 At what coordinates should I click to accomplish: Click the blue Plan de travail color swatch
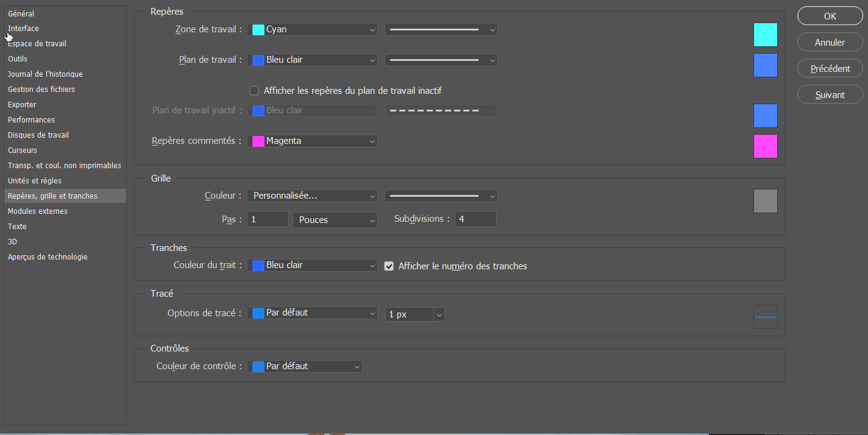click(765, 65)
